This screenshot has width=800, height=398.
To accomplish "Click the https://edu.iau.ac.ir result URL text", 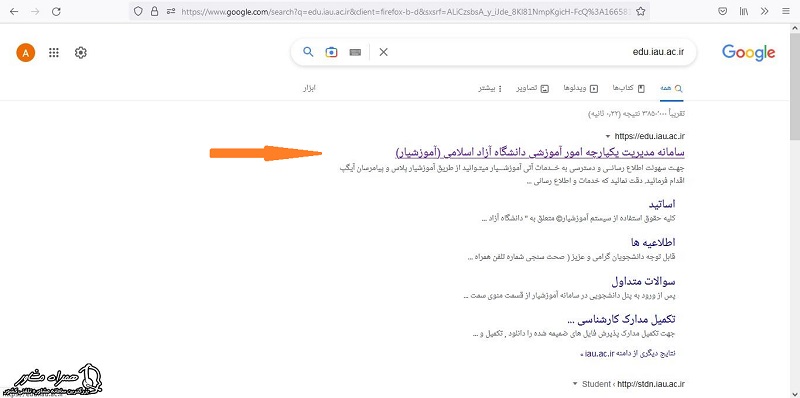I will pos(649,136).
